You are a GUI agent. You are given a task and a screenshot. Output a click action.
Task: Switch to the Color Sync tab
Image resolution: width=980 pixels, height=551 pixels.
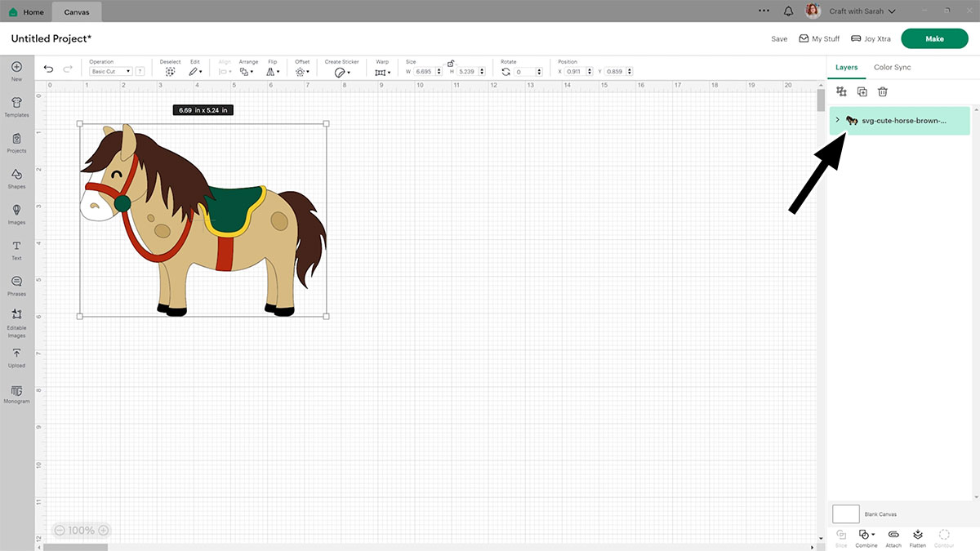[x=892, y=67]
